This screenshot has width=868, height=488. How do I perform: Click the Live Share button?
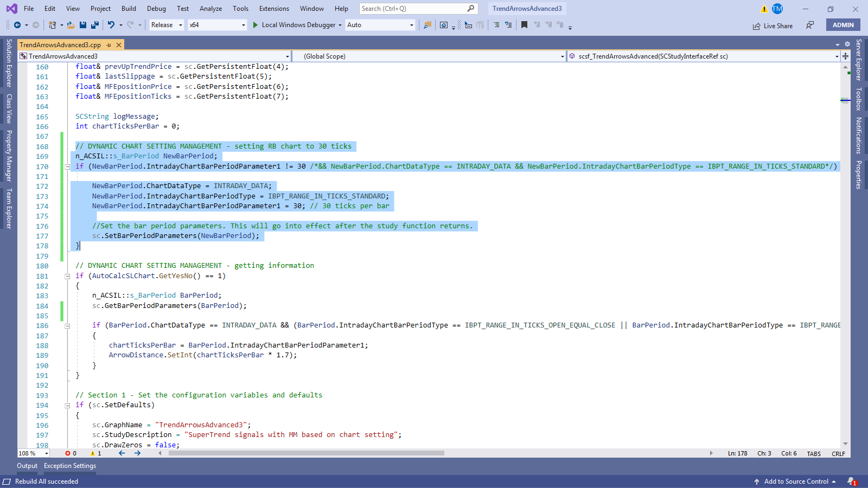[x=773, y=26]
